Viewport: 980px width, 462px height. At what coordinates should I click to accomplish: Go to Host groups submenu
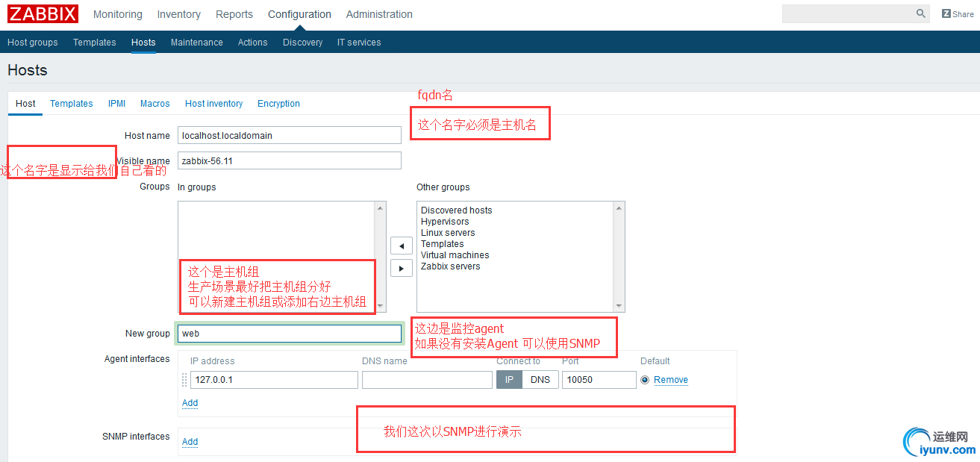pyautogui.click(x=33, y=43)
